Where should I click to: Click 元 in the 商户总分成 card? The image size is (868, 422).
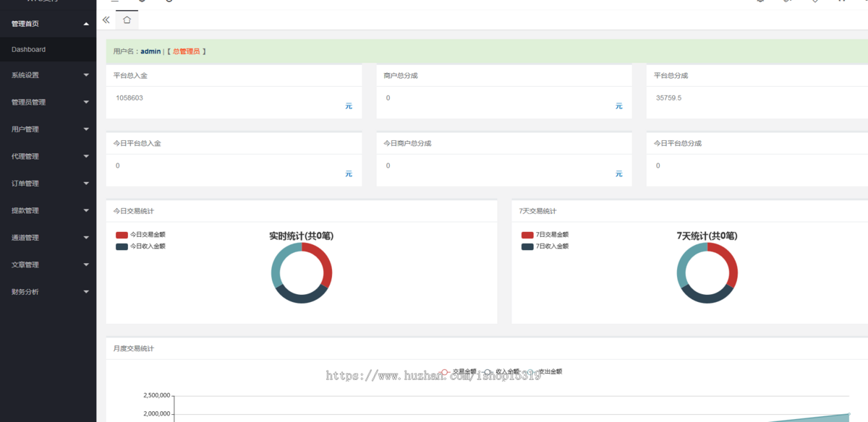coord(619,106)
